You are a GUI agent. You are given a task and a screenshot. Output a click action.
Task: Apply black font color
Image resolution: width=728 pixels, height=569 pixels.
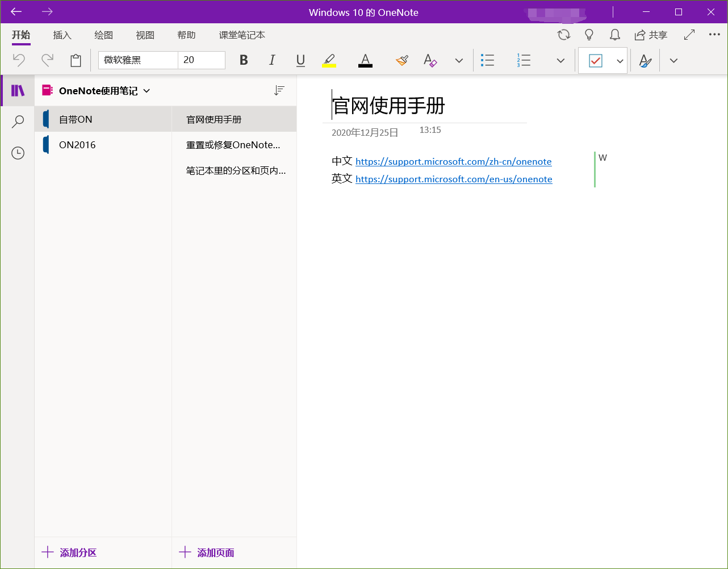tap(365, 60)
